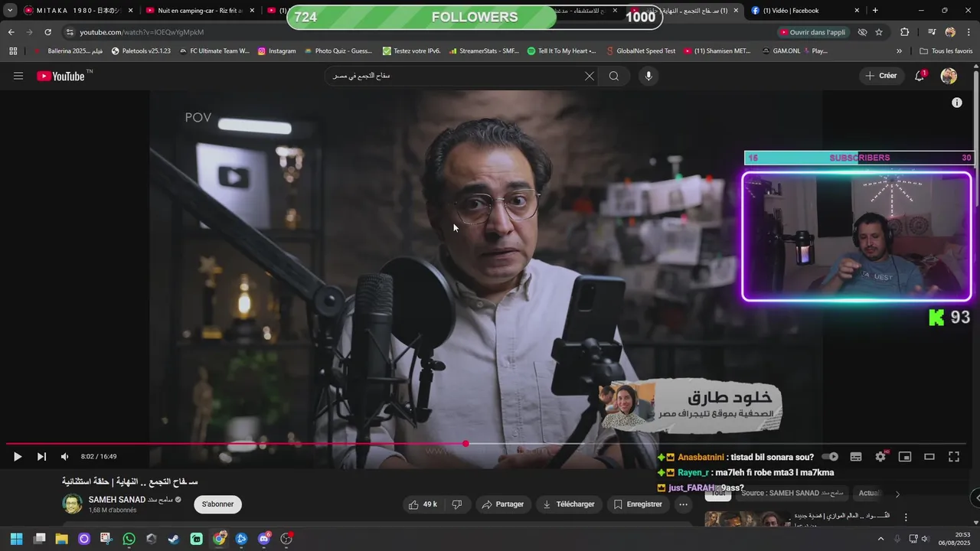Screen dimensions: 980x551
Task: Toggle theater mode view
Action: tap(929, 457)
